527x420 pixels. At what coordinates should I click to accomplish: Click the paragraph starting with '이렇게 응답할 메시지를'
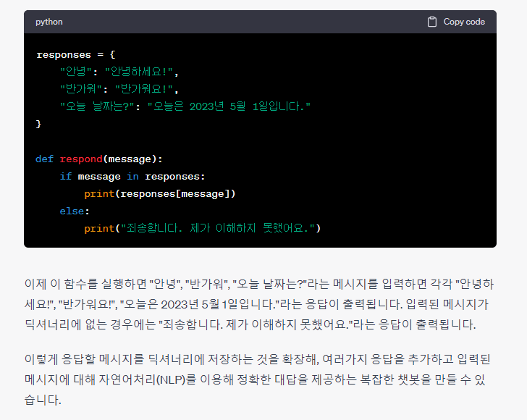pos(258,379)
